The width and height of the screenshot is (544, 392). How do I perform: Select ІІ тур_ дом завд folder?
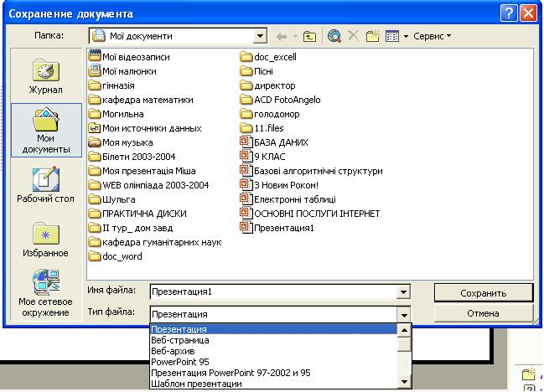click(x=131, y=228)
